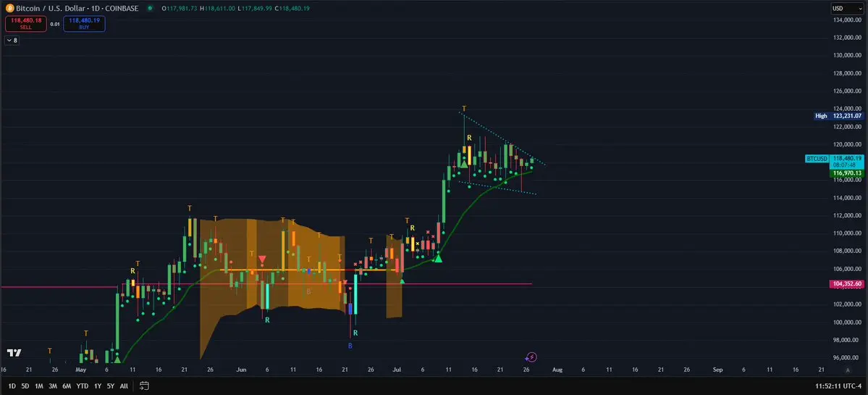Select the 1D time range
Viewport: 868px width, 395px height.
(12, 386)
